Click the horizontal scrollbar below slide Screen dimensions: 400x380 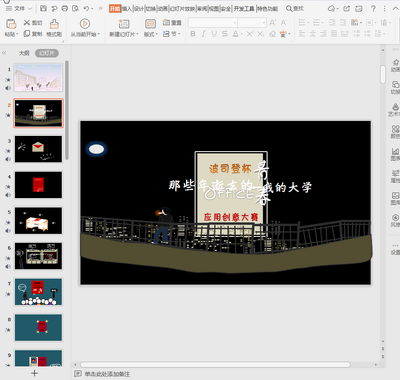point(215,365)
